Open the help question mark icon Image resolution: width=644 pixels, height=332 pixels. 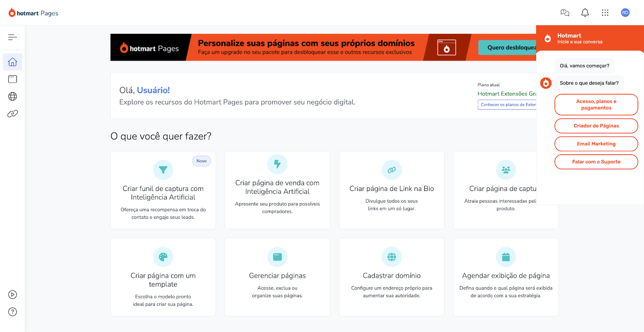click(12, 312)
